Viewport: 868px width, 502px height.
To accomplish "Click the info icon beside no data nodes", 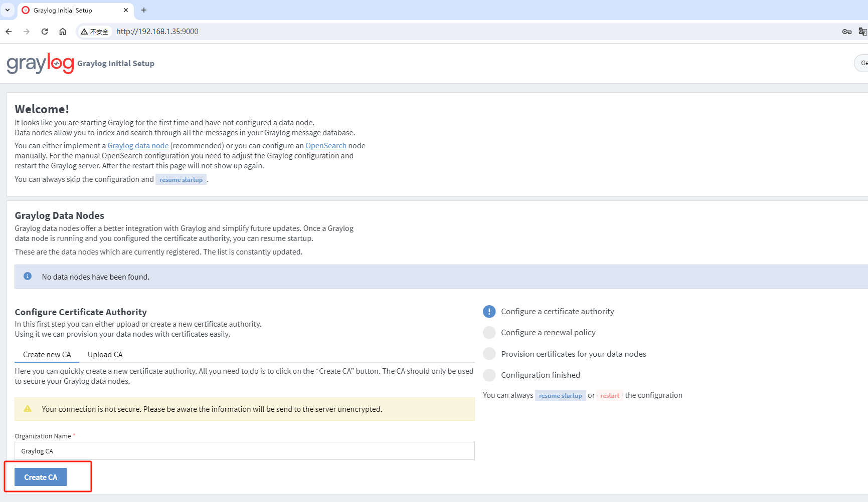I will click(28, 277).
